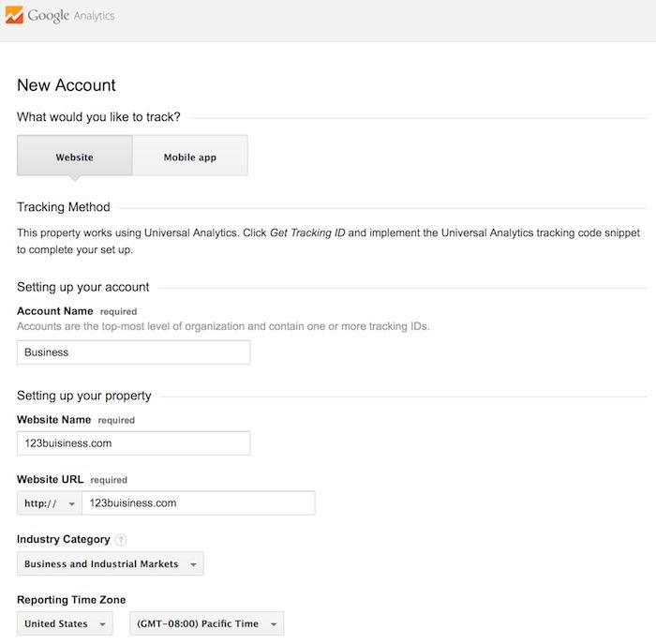Open the United States country dropdown
The height and width of the screenshot is (644, 656).
click(65, 623)
